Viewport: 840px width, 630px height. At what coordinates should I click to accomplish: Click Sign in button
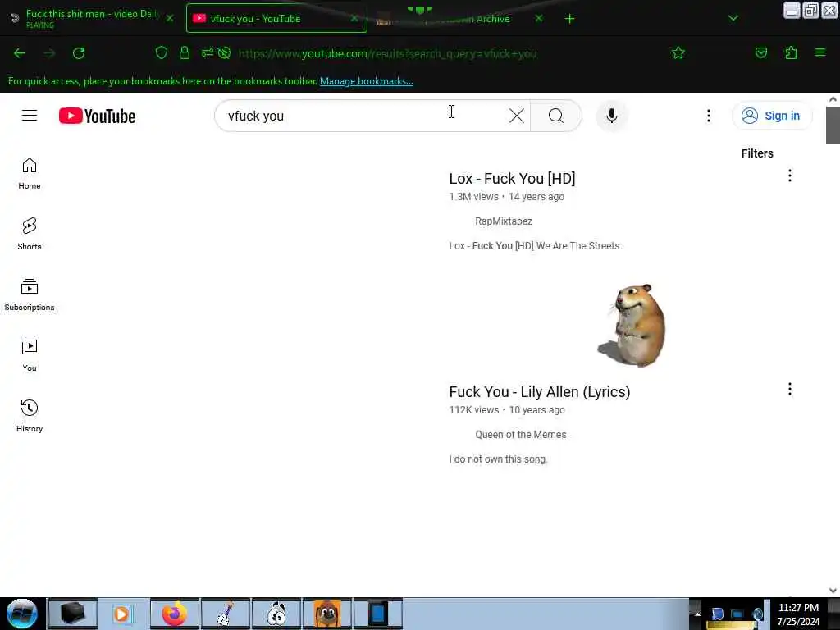771,116
